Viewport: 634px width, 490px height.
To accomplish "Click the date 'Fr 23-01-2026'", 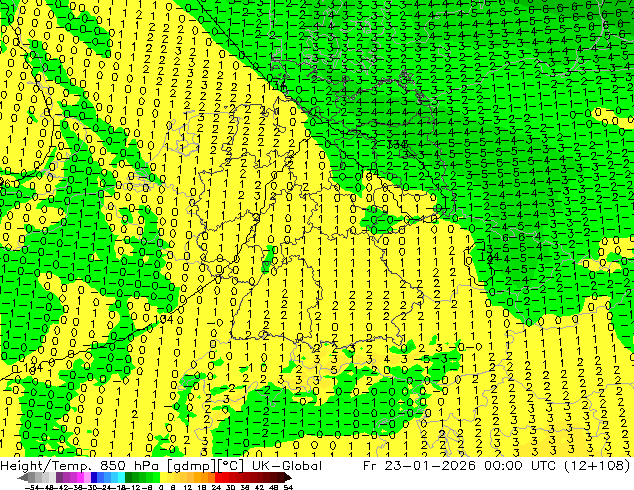I will coord(419,466).
